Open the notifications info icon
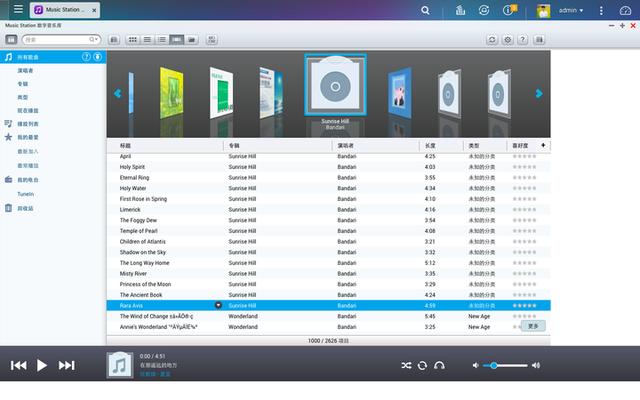Screen dimensions: 640x400 point(508,10)
